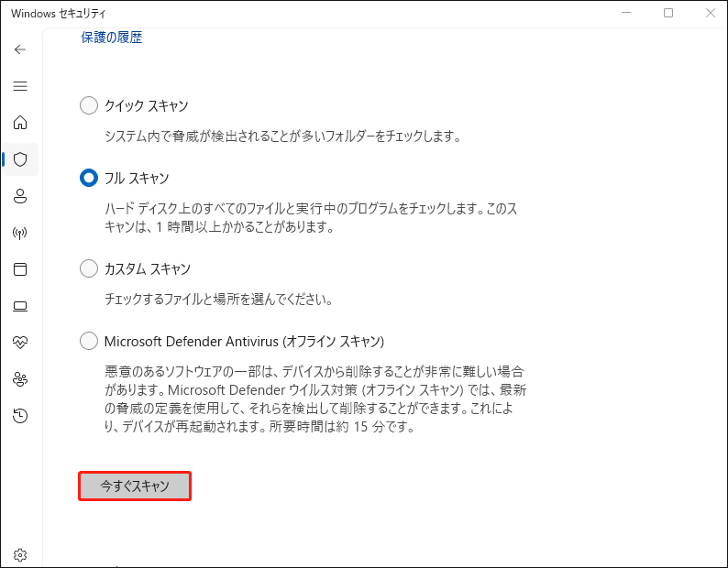728x568 pixels.
Task: Open Family options icon
Action: (x=20, y=379)
